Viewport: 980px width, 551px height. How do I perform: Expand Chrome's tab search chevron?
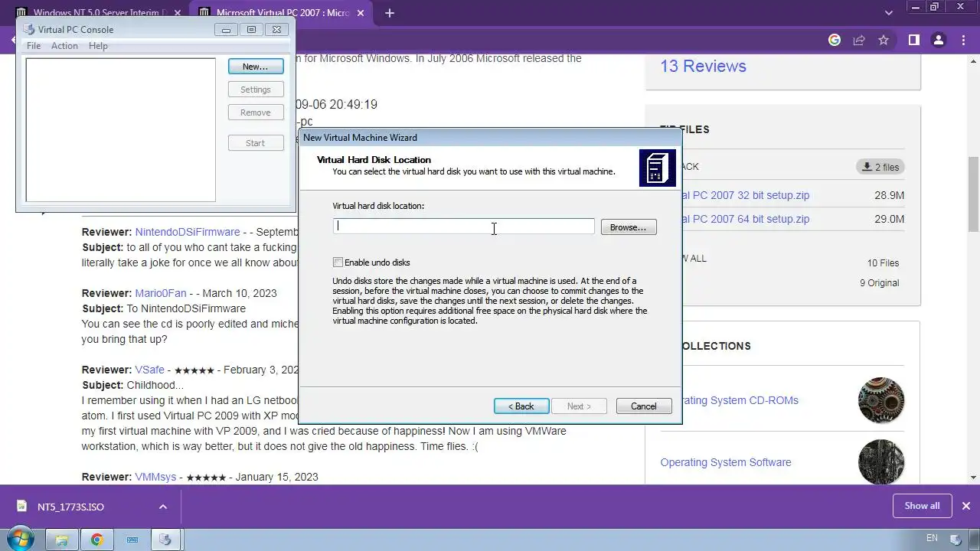tap(889, 13)
